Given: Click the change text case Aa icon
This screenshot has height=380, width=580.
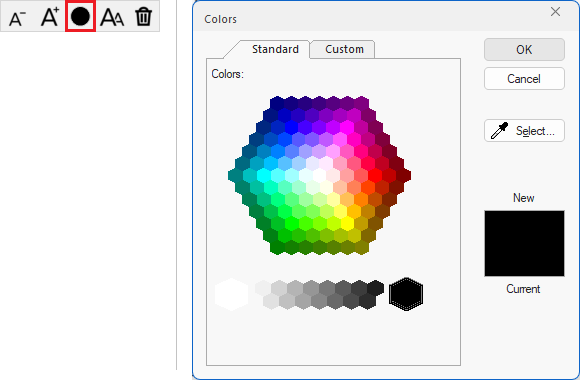Looking at the screenshot, I should pyautogui.click(x=112, y=17).
